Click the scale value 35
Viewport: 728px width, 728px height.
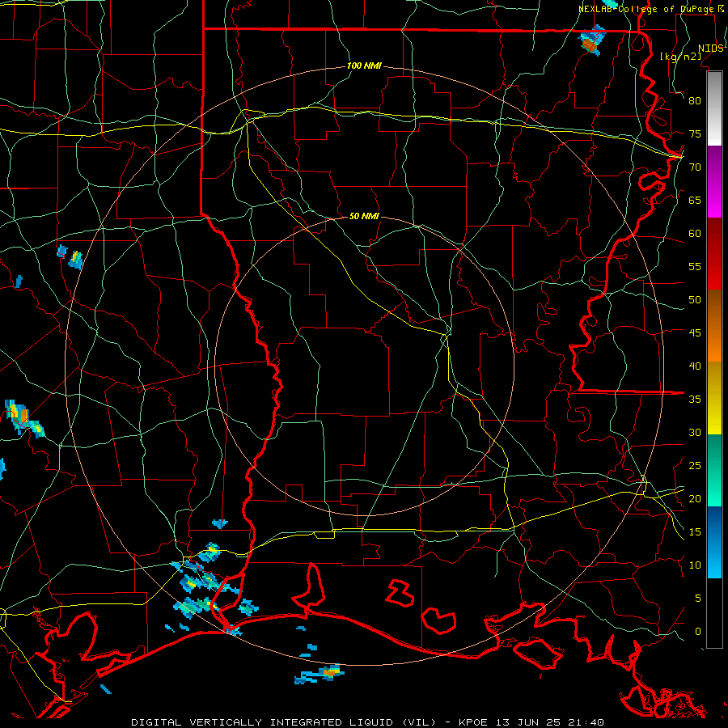pyautogui.click(x=695, y=400)
